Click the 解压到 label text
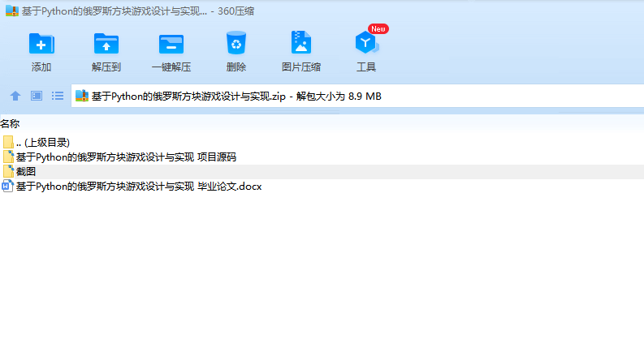644x352 pixels. [106, 67]
